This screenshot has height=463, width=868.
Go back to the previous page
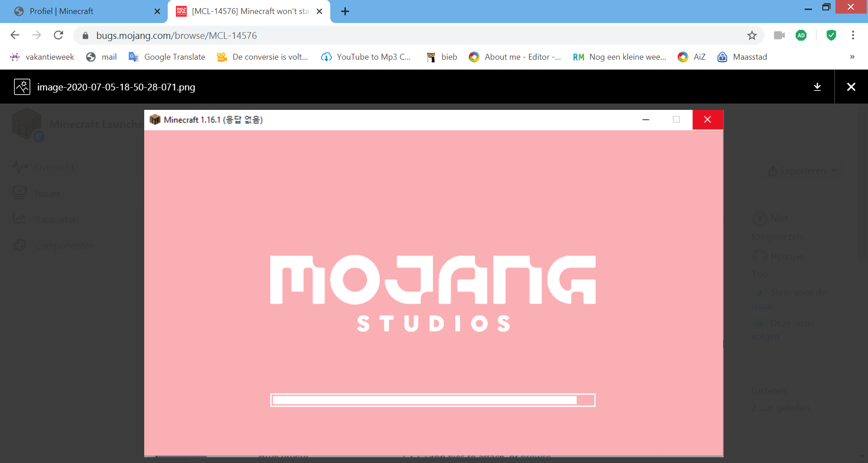(15, 35)
